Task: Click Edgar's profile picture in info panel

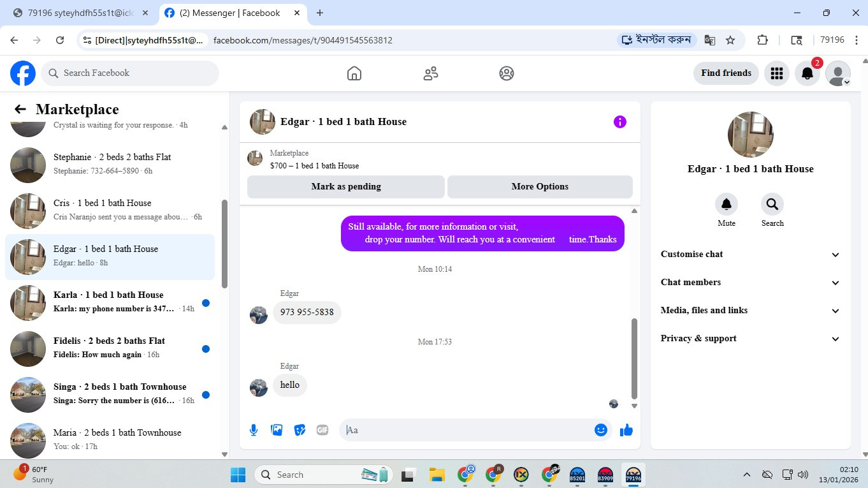Action: 751,135
